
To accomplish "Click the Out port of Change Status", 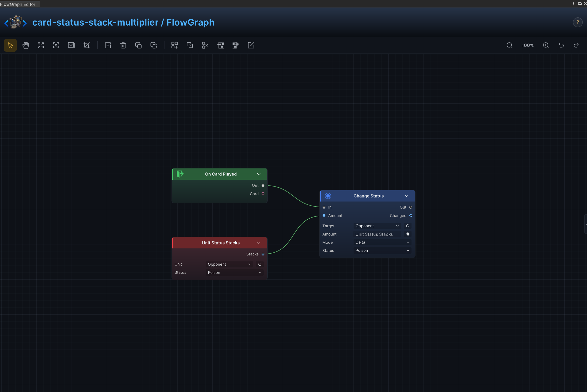I will pyautogui.click(x=411, y=207).
